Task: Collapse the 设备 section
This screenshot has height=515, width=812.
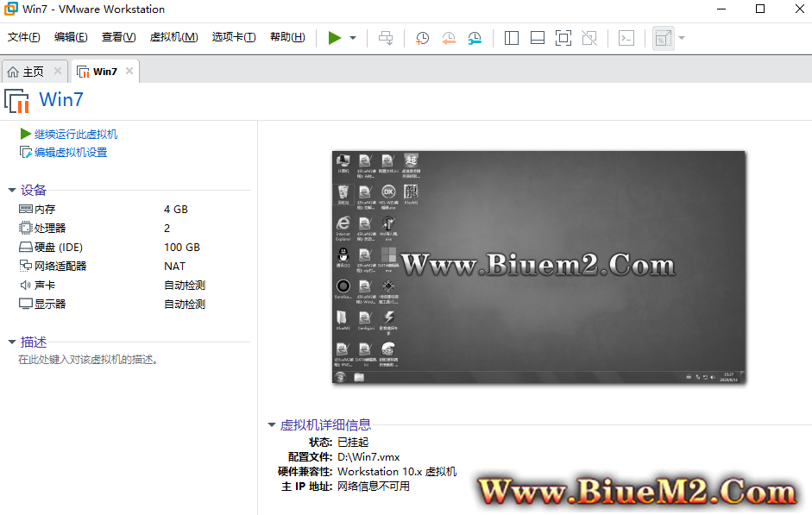Action: click(11, 191)
